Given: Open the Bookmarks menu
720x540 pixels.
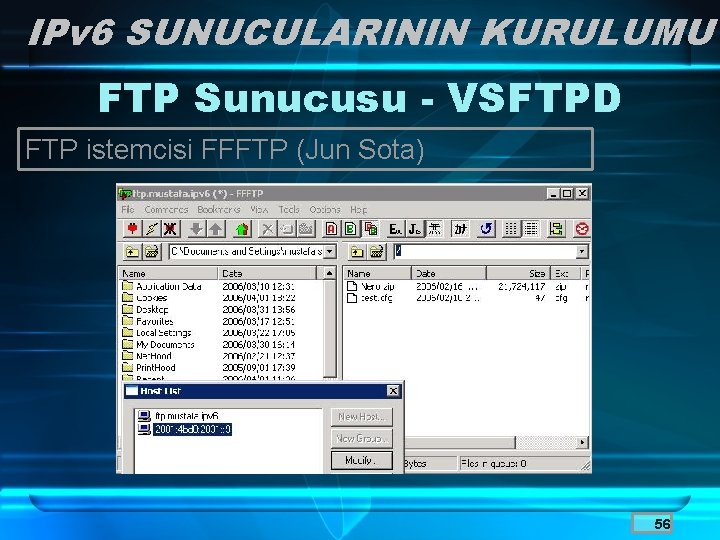Looking at the screenshot, I should [219, 209].
